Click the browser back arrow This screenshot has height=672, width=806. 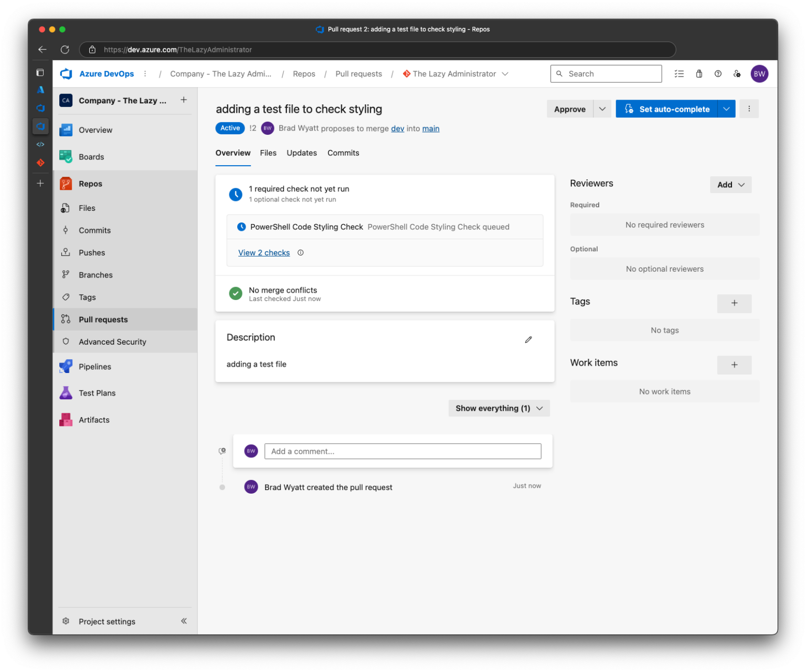click(x=43, y=50)
